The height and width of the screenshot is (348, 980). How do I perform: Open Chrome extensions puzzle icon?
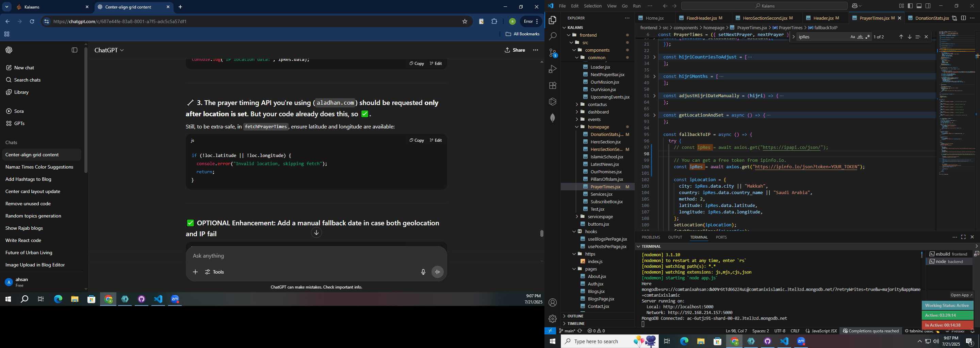pos(494,22)
